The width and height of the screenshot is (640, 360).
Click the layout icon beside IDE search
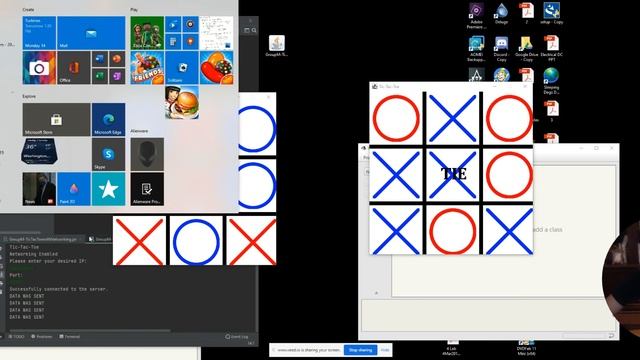point(247,30)
